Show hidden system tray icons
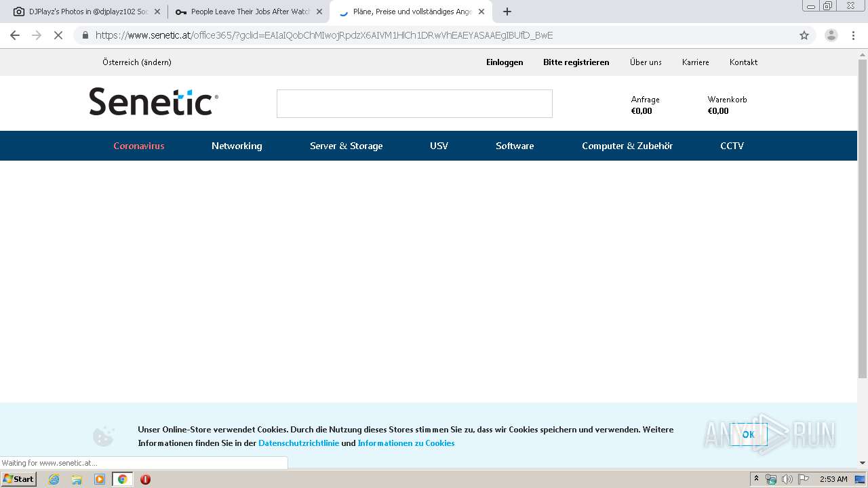 (757, 479)
